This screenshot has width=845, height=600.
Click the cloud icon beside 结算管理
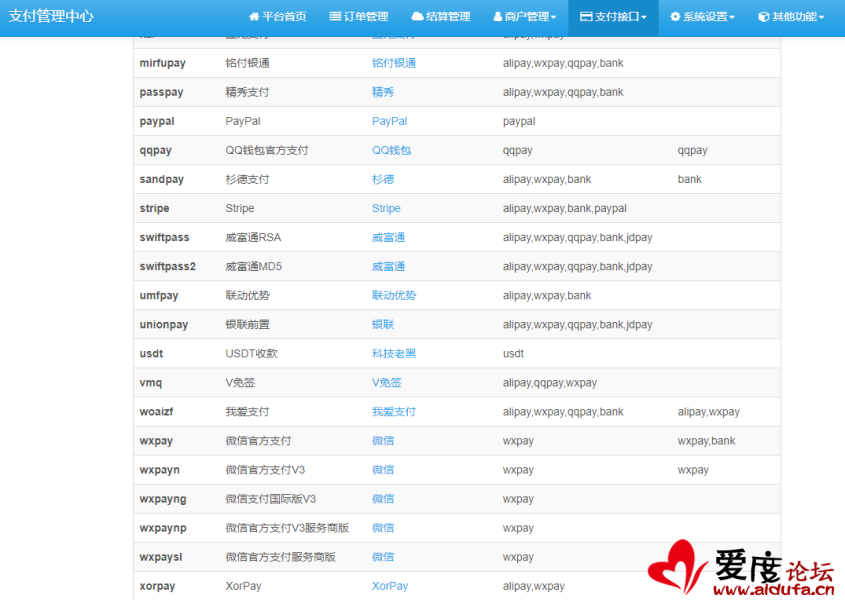(417, 17)
